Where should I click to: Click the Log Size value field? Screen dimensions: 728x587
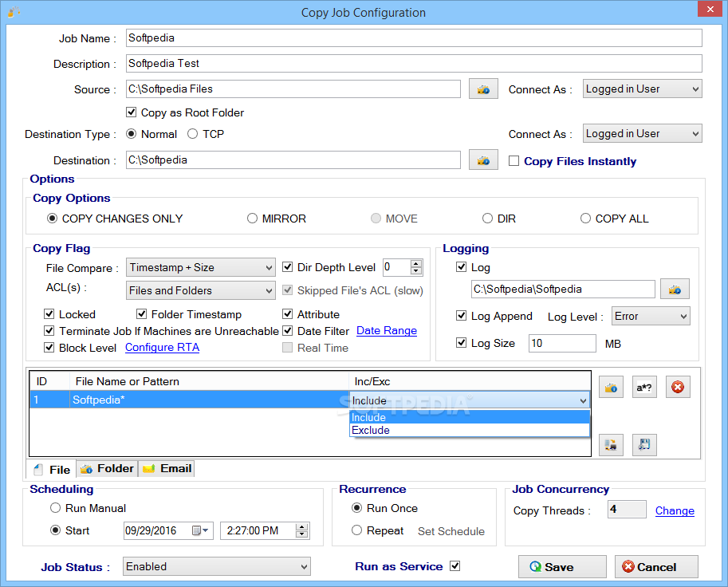(562, 343)
